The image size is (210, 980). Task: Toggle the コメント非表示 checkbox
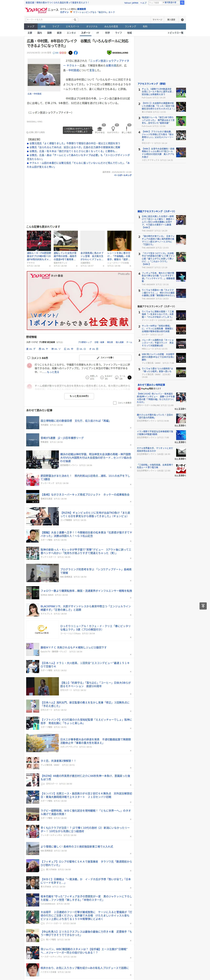(115, 403)
